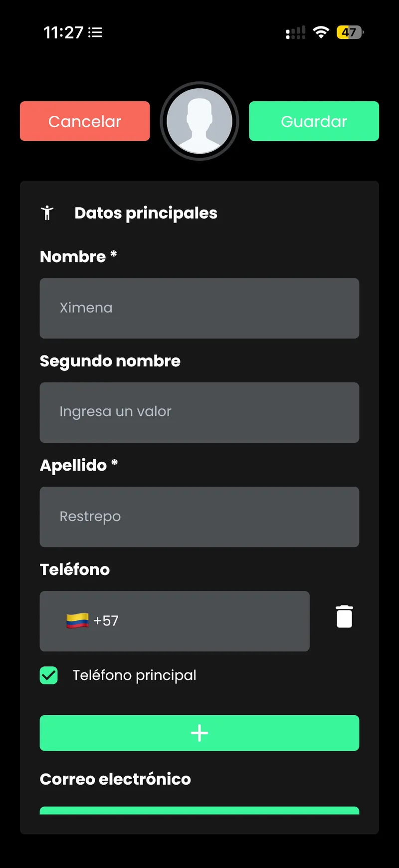This screenshot has height=868, width=399.
Task: Focus the Nombre field containing Ximena
Action: tap(199, 308)
